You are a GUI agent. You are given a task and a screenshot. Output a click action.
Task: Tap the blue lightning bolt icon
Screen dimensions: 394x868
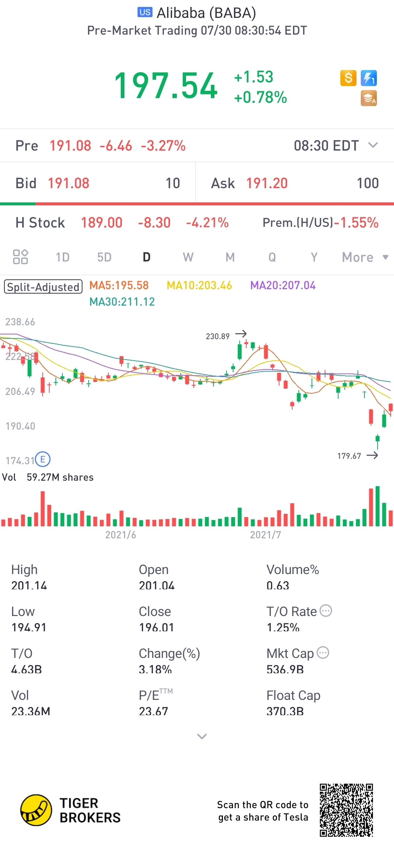(369, 78)
